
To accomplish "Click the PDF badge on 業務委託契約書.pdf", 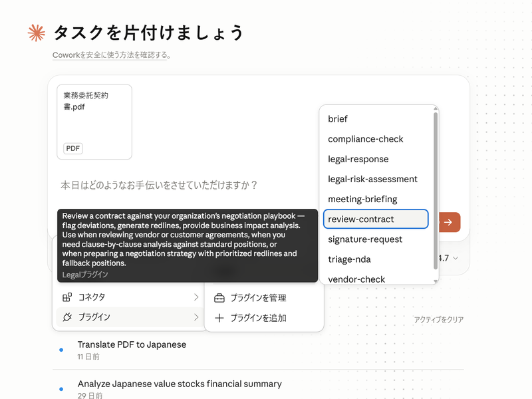I will tap(73, 148).
